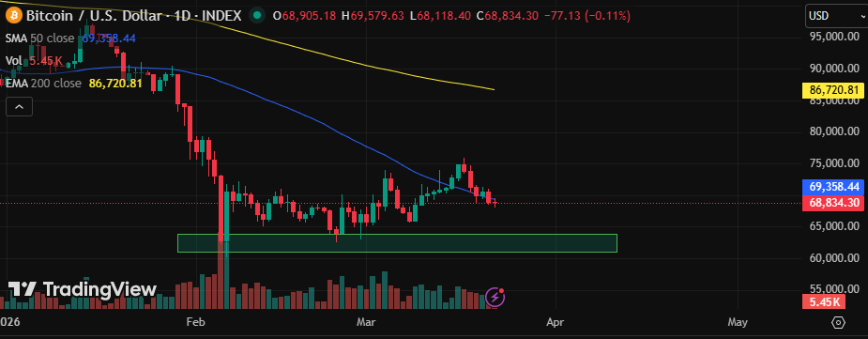Click the Feb date label on time axis

pyautogui.click(x=194, y=322)
